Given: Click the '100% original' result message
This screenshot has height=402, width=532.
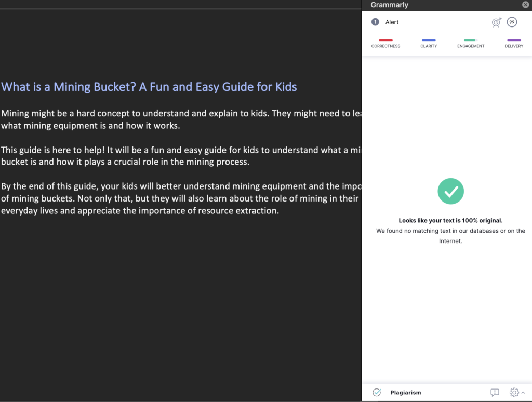Looking at the screenshot, I should [x=450, y=221].
